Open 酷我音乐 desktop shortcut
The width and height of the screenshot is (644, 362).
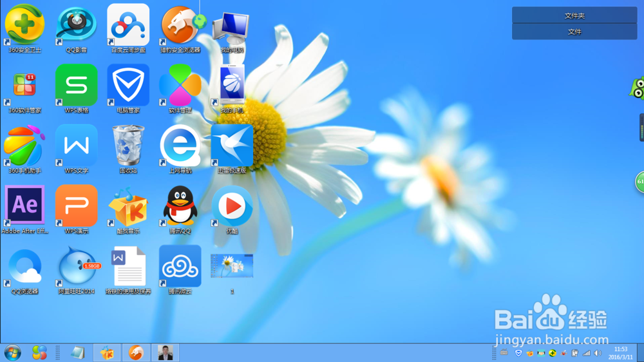tap(128, 209)
